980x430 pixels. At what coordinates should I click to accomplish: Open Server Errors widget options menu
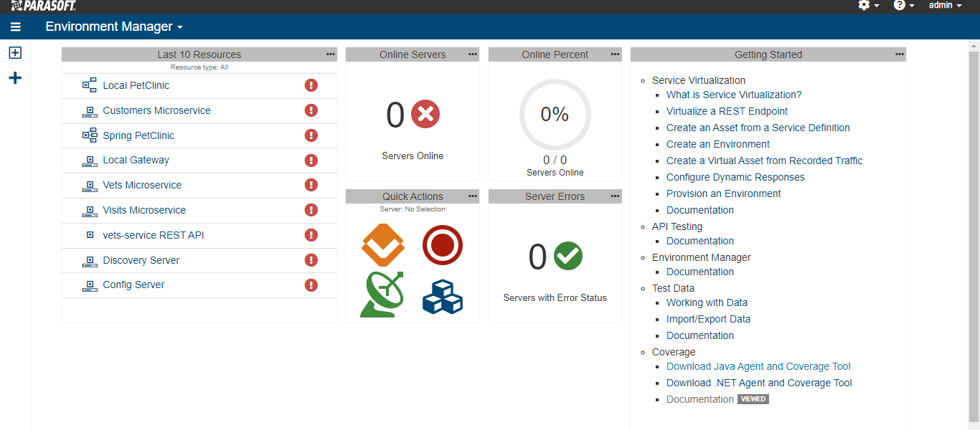coord(616,196)
